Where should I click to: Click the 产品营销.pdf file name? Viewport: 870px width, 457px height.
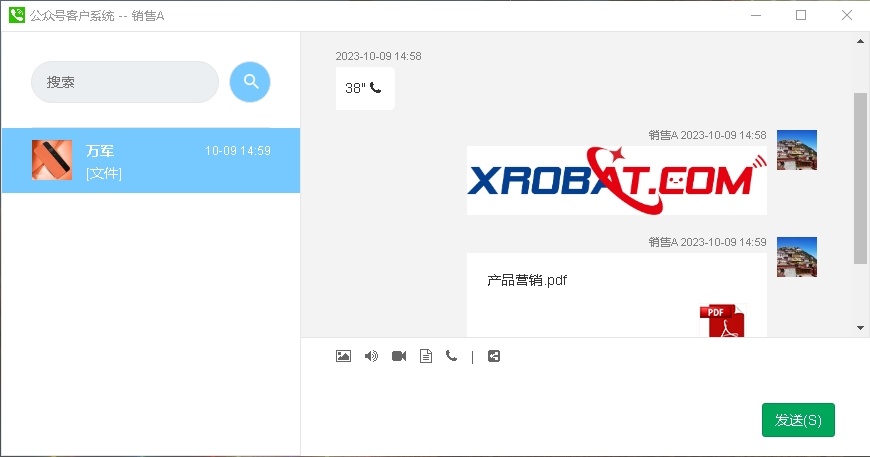527,280
